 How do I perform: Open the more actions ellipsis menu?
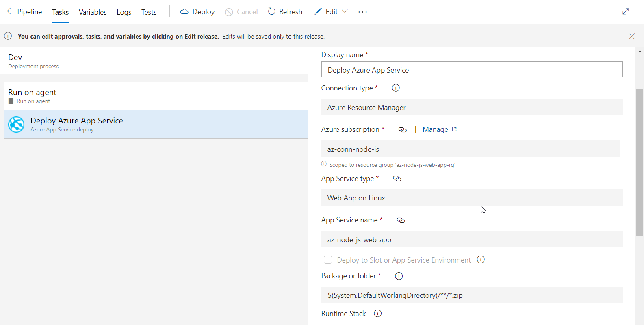point(362,12)
